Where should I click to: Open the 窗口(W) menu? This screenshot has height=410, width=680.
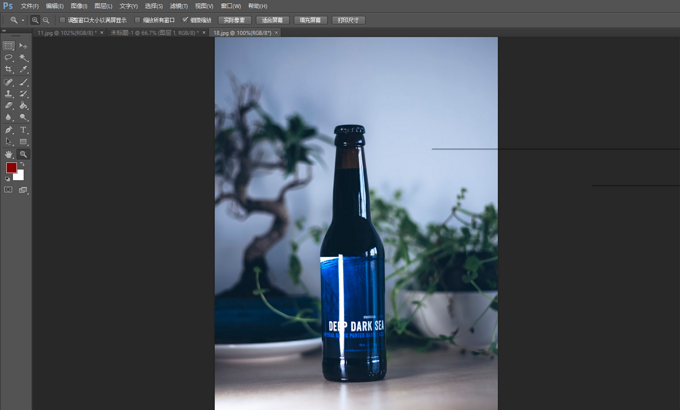coord(231,6)
